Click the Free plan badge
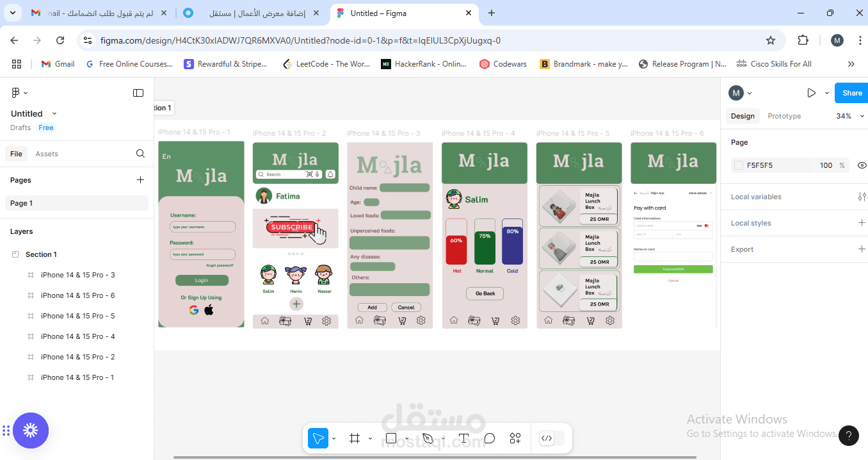 [46, 127]
